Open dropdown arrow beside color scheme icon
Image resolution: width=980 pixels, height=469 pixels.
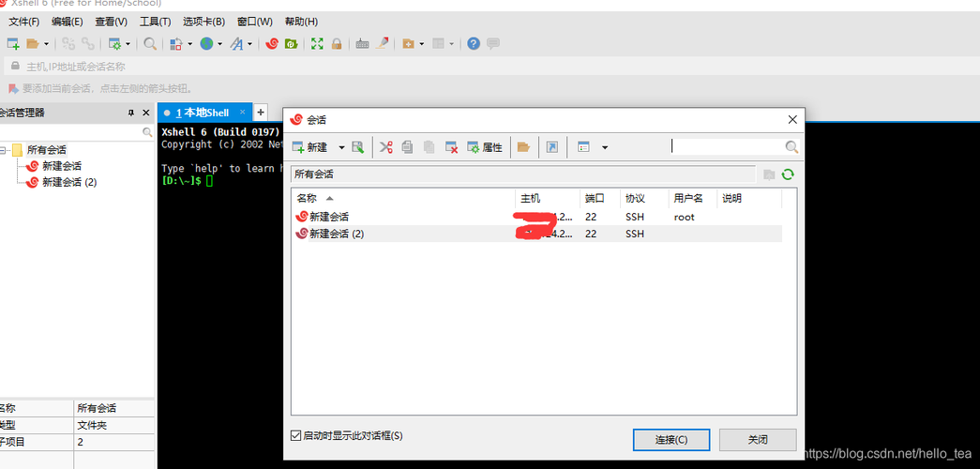(189, 44)
